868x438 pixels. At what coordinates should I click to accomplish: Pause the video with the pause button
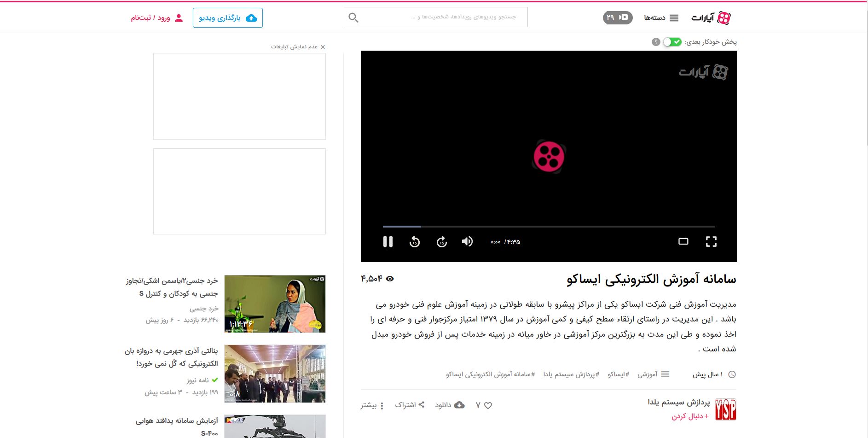tap(388, 242)
